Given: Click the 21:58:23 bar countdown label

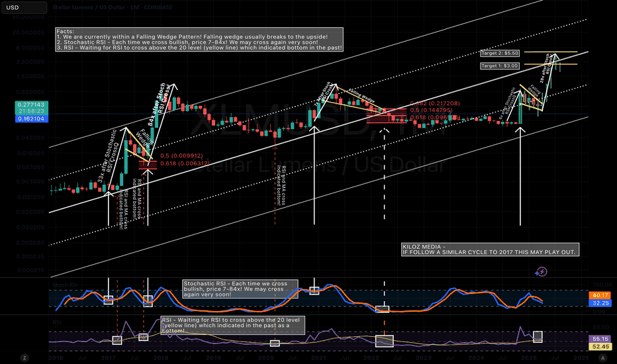Looking at the screenshot, I should (32, 111).
